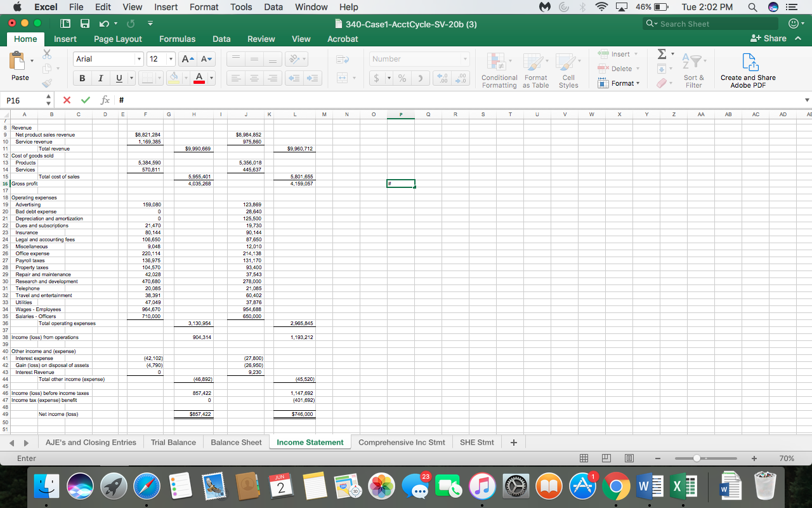Viewport: 812px width, 508px height.
Task: Add a new sheet with the plus button
Action: pos(513,442)
